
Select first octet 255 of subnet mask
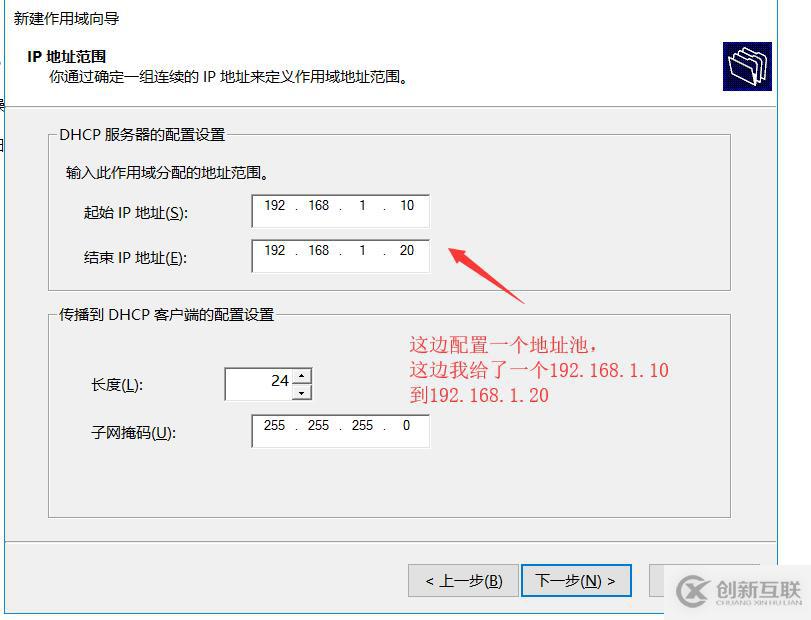[274, 426]
